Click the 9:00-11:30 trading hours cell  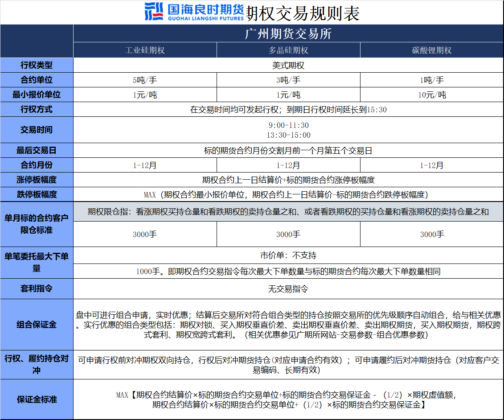(x=288, y=125)
